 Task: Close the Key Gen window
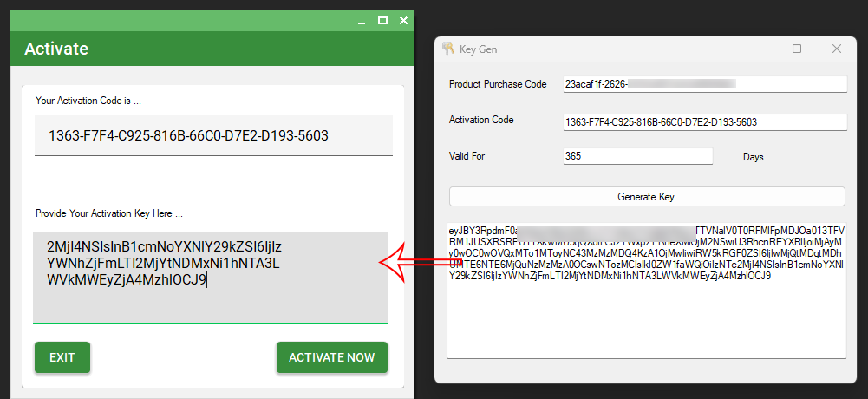[x=837, y=49]
